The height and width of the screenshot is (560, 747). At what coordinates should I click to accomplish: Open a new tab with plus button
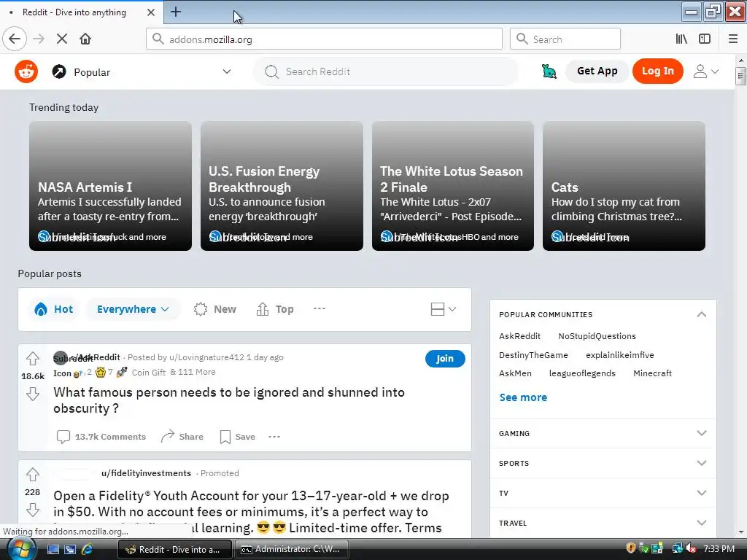pos(176,12)
